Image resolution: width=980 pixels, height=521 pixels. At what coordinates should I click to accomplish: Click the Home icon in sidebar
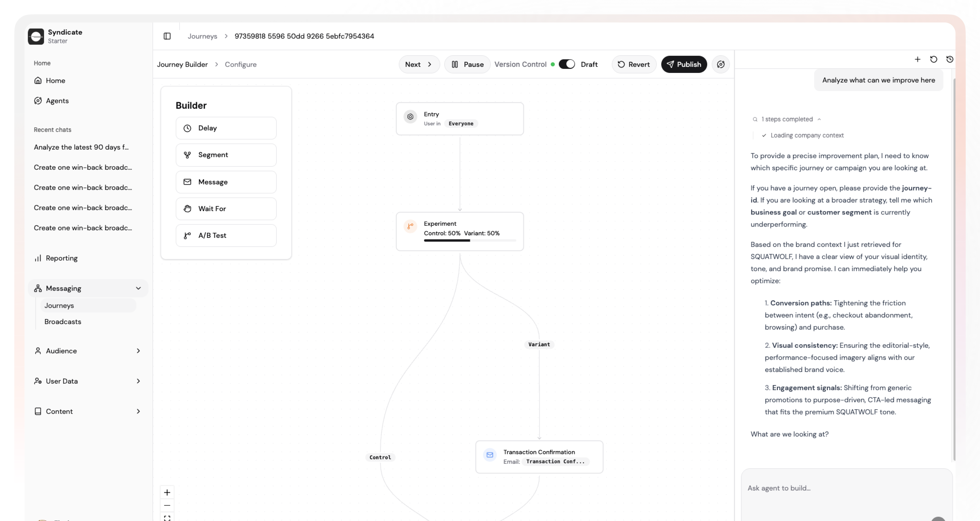[38, 80]
